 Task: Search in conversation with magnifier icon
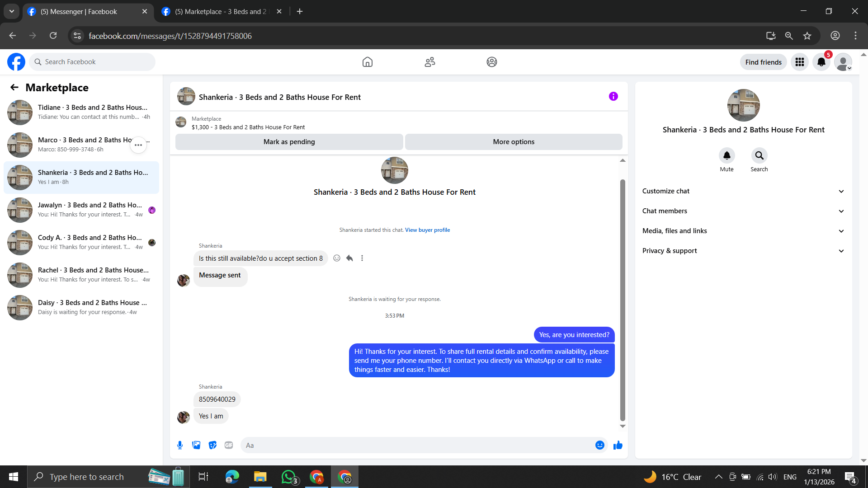click(x=759, y=155)
